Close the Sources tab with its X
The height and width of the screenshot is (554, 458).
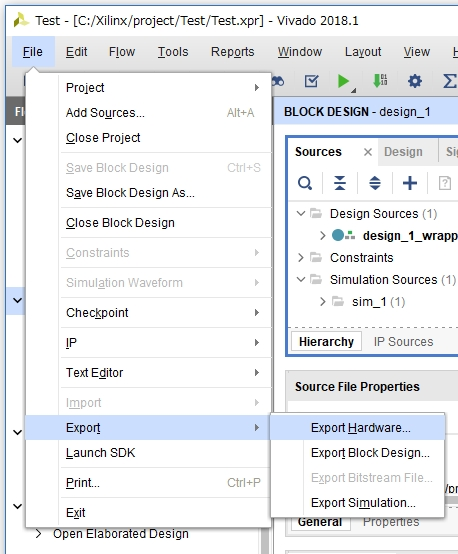coord(368,152)
